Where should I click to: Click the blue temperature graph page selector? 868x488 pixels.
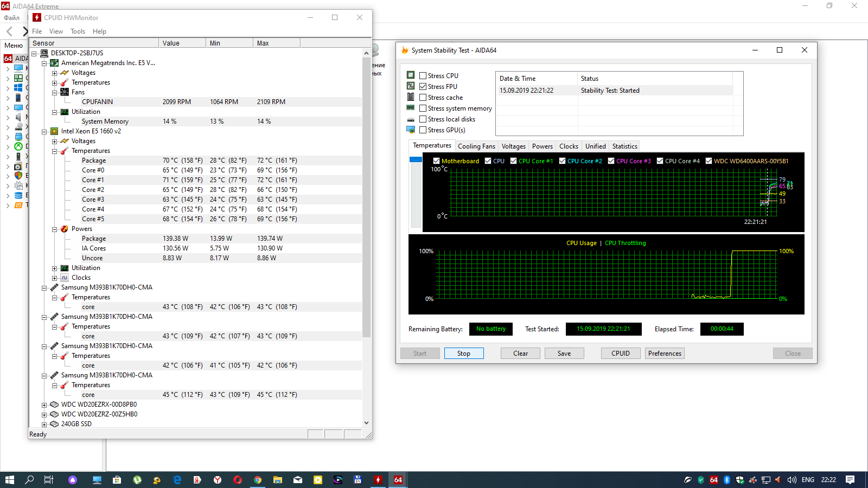(x=416, y=159)
